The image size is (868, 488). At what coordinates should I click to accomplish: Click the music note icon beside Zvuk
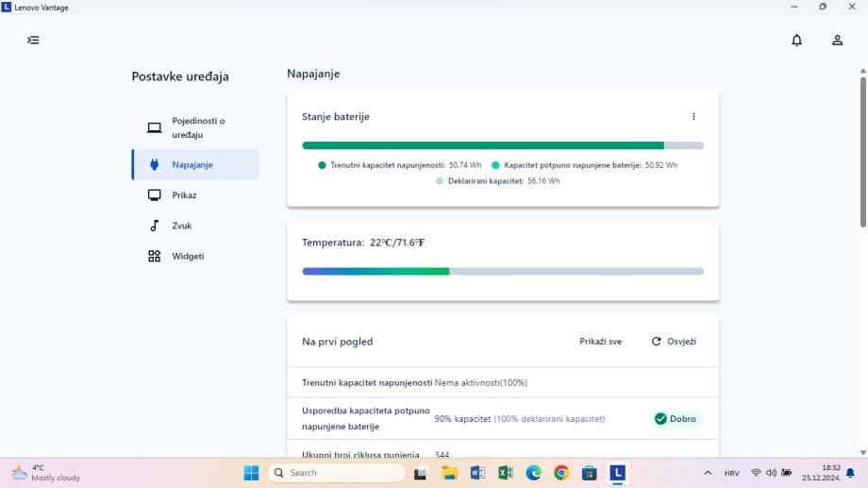pos(155,226)
